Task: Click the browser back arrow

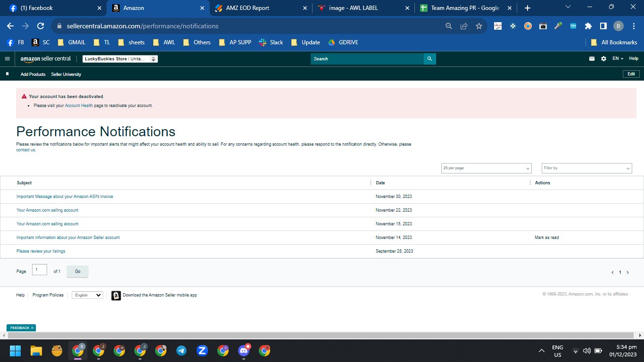Action: tap(10, 26)
